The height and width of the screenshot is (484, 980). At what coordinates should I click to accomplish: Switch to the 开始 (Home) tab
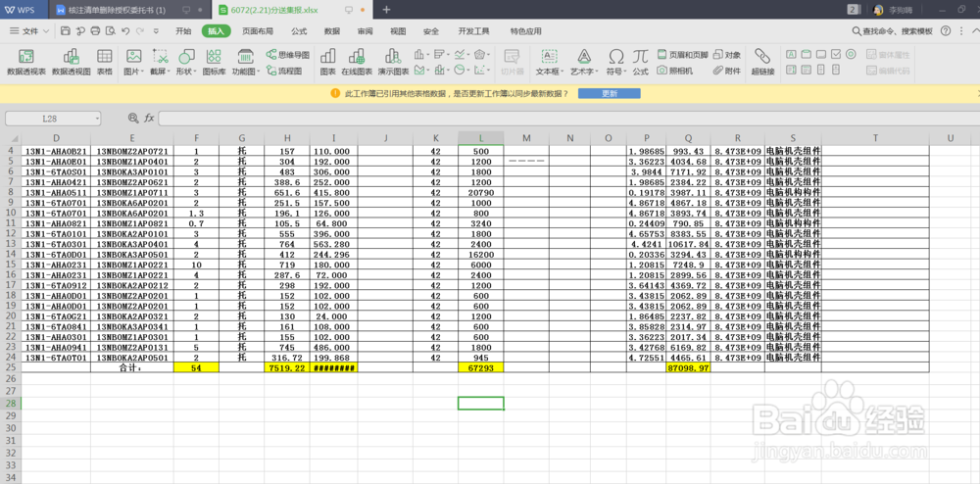[x=184, y=31]
